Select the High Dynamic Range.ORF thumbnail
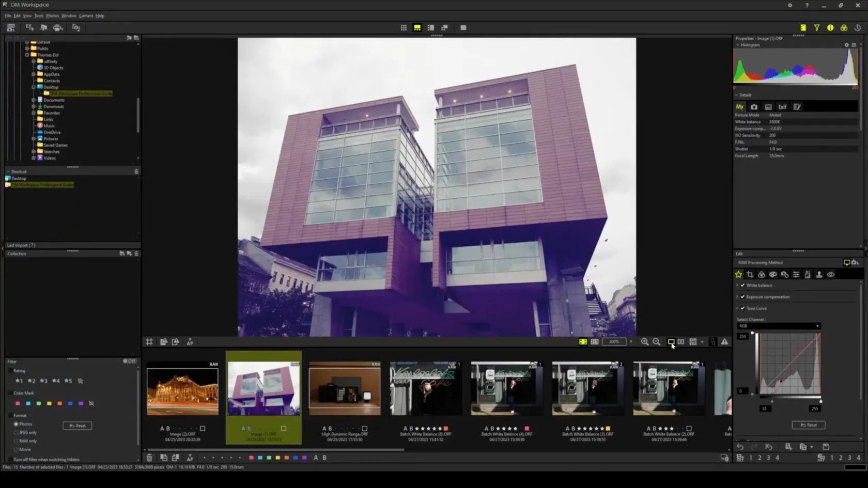Viewport: 868px width, 488px height. point(345,388)
